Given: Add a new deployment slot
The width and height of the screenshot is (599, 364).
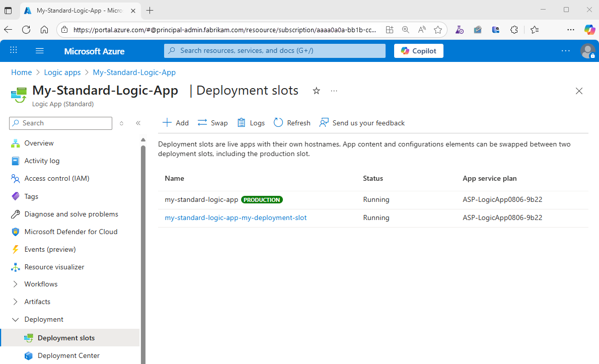Looking at the screenshot, I should (176, 123).
